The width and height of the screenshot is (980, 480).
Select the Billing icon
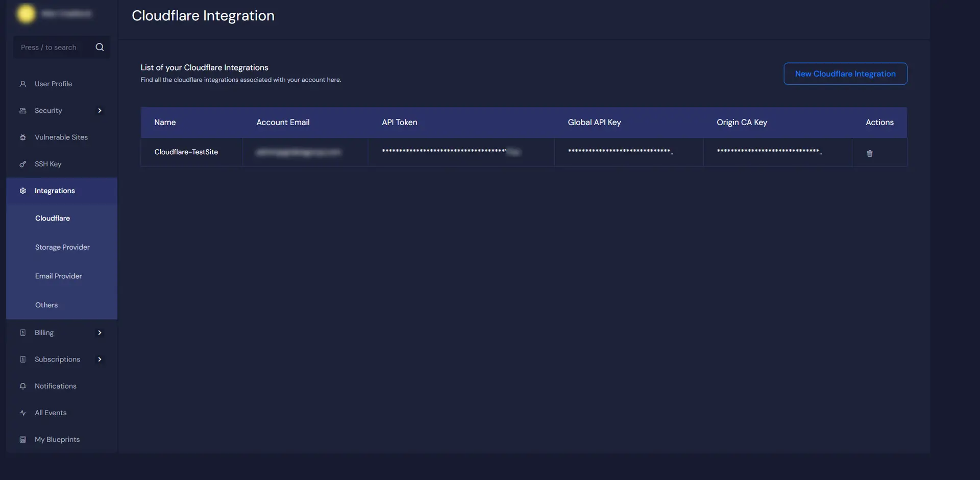pyautogui.click(x=22, y=332)
